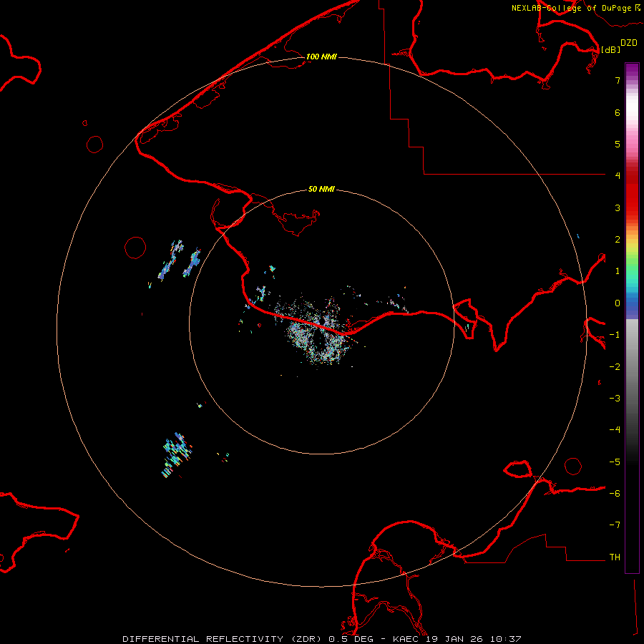The width and height of the screenshot is (644, 644).
Task: Click the 100 NMI range ring label
Action: tap(321, 57)
